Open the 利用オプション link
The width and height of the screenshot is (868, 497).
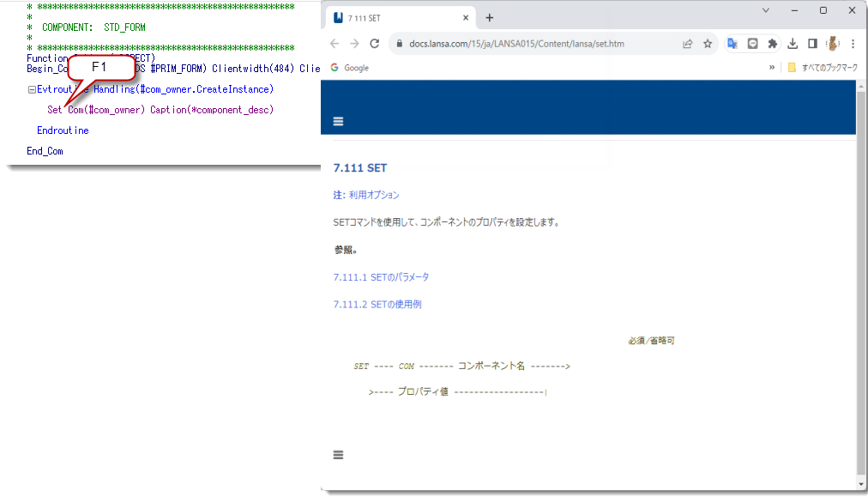click(x=374, y=195)
